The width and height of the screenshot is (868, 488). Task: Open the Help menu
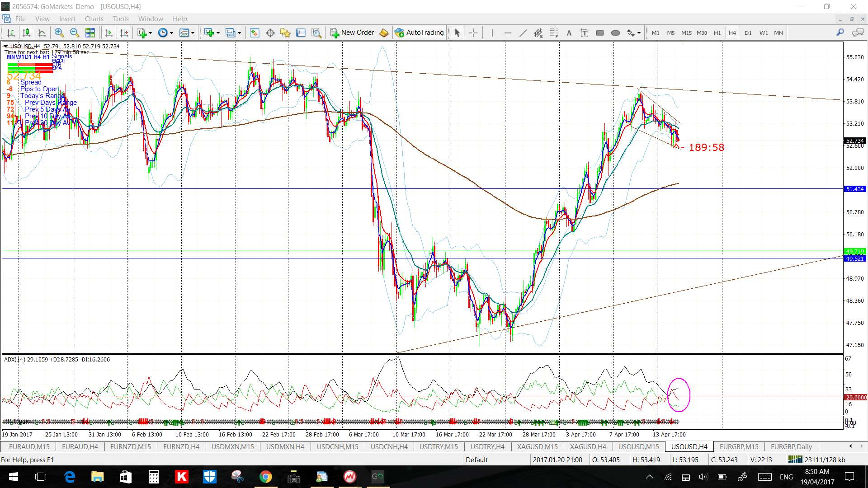pos(179,19)
